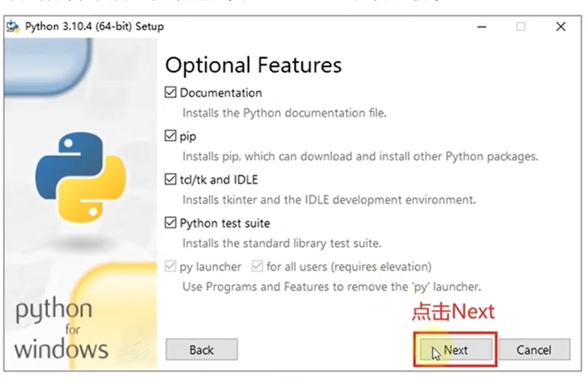
Task: Toggle the pip checkbox
Action: point(170,136)
